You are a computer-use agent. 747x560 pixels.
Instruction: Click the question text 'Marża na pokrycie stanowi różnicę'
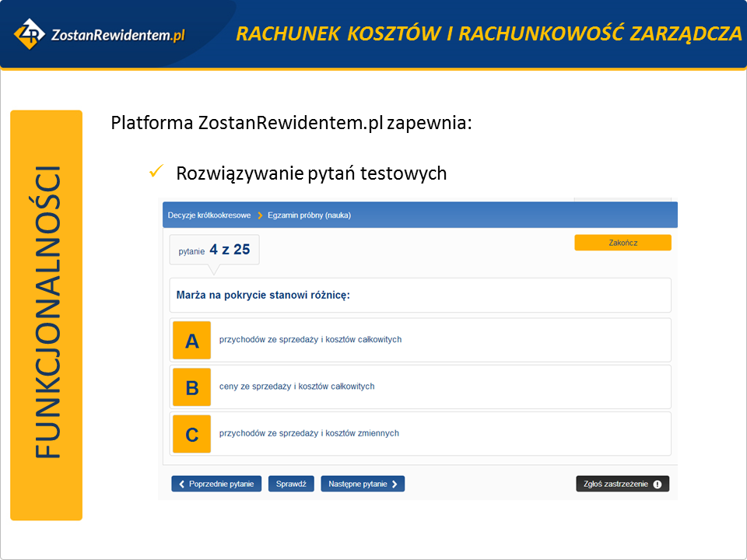[263, 296]
